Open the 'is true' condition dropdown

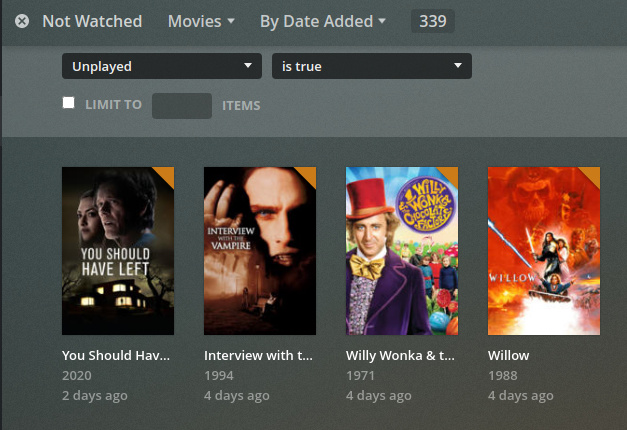pyautogui.click(x=372, y=66)
